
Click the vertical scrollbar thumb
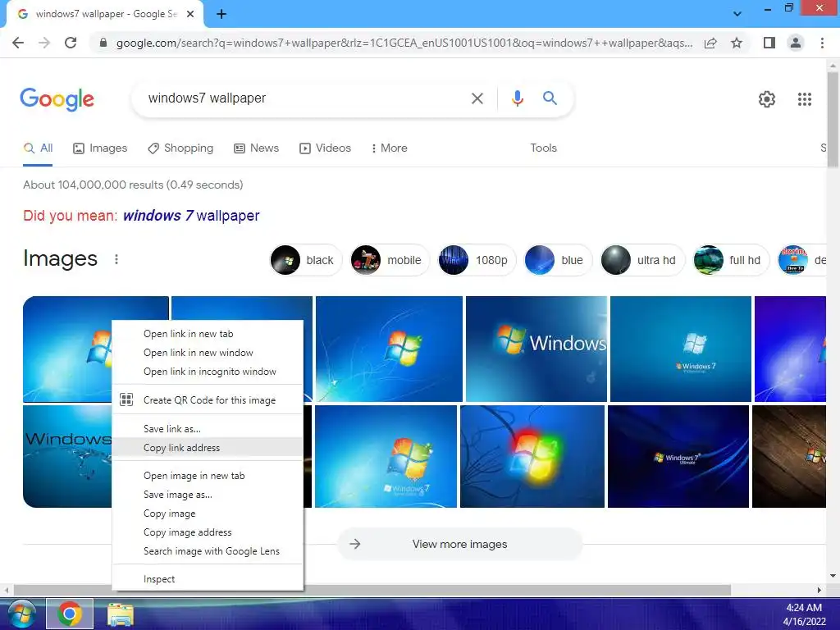(x=833, y=121)
